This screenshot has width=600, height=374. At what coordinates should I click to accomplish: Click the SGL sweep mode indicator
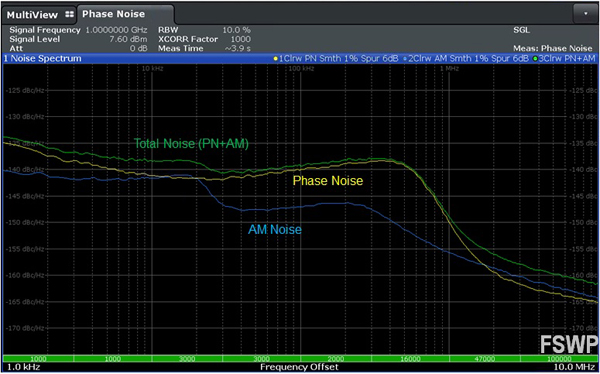(x=522, y=30)
